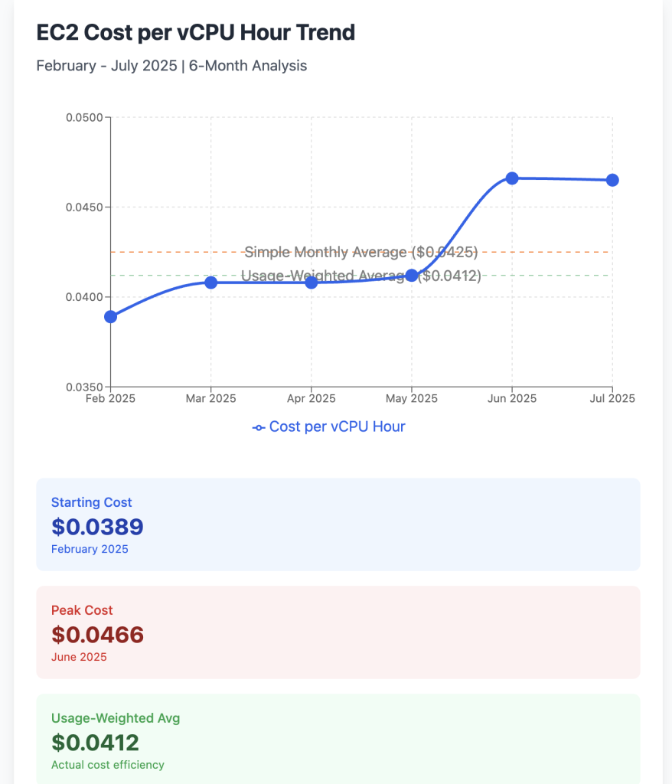Click the $0.0412 usage-weighted average value

[x=96, y=742]
